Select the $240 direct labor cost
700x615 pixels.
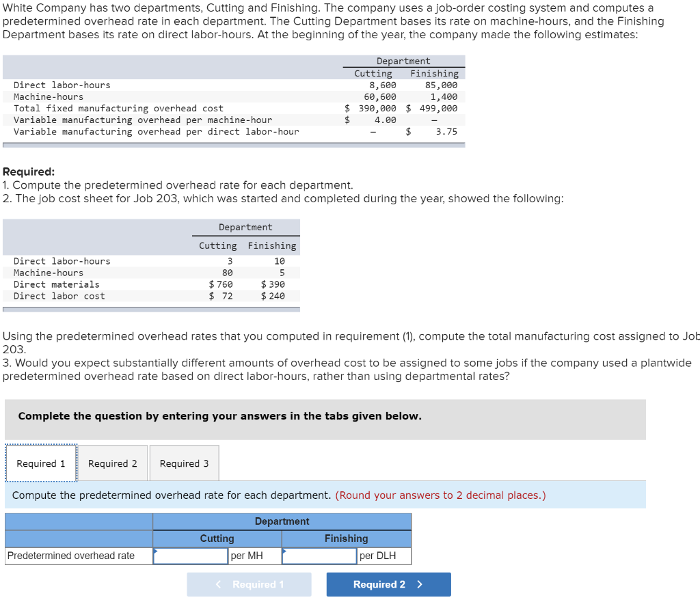click(x=273, y=295)
